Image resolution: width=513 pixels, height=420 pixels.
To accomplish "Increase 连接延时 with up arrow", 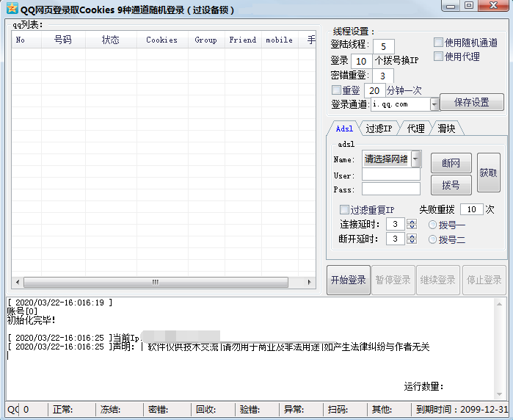I will 412,222.
